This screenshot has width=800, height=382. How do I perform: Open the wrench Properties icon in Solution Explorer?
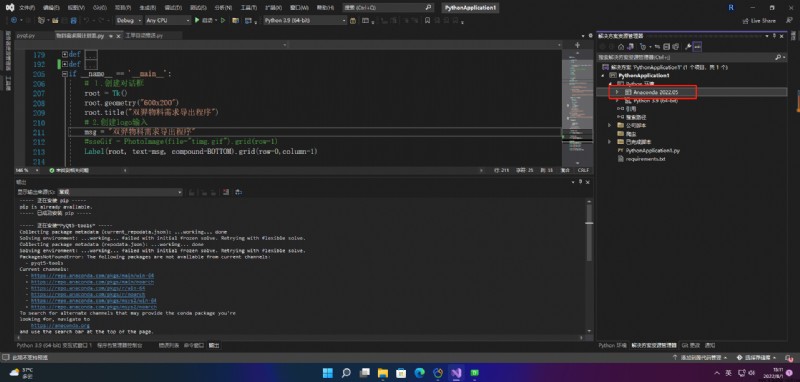[688, 46]
